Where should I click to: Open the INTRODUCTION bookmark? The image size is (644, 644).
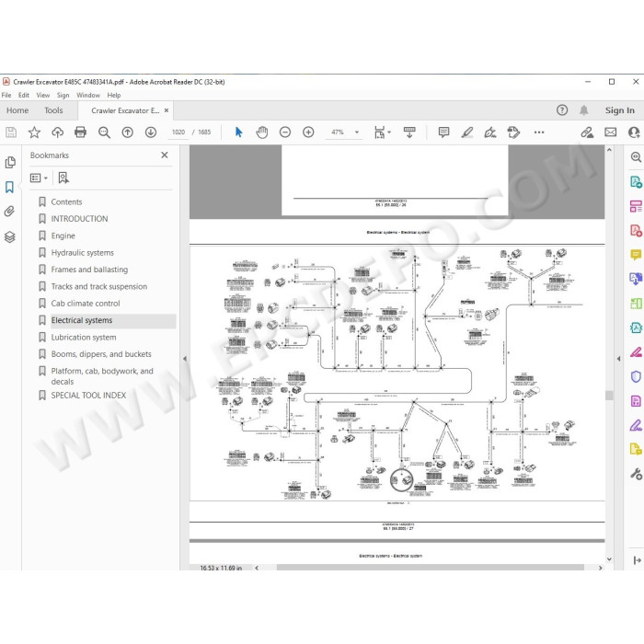click(79, 219)
